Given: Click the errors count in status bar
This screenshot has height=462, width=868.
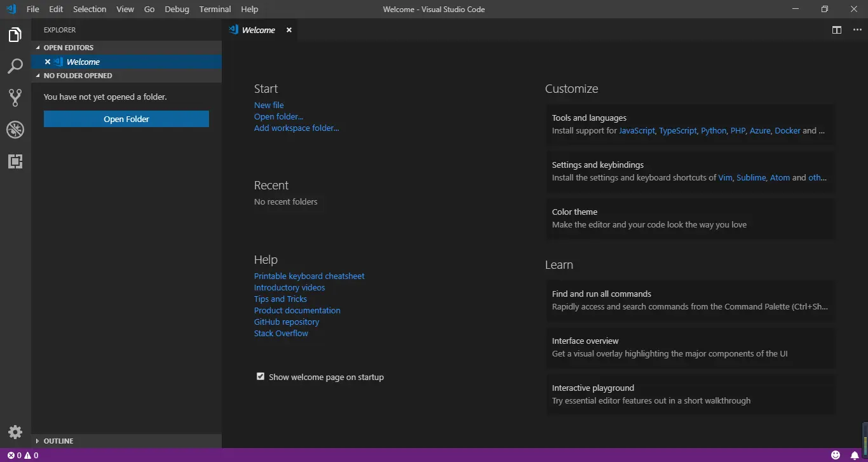Looking at the screenshot, I should coord(14,455).
